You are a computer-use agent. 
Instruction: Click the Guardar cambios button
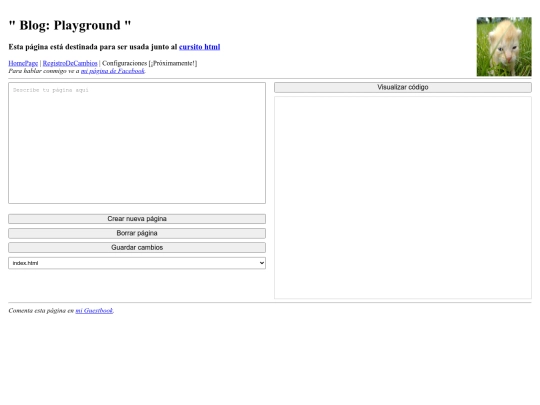137,248
